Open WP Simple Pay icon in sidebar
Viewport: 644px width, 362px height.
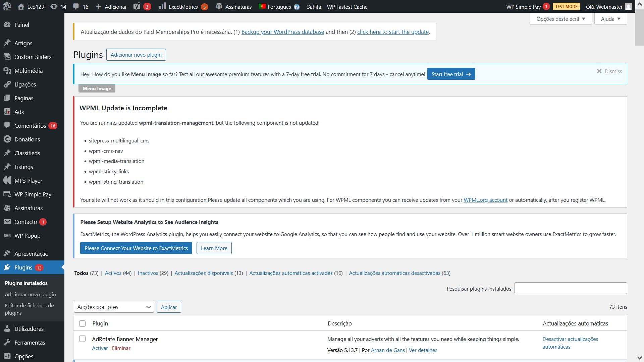coord(7,194)
